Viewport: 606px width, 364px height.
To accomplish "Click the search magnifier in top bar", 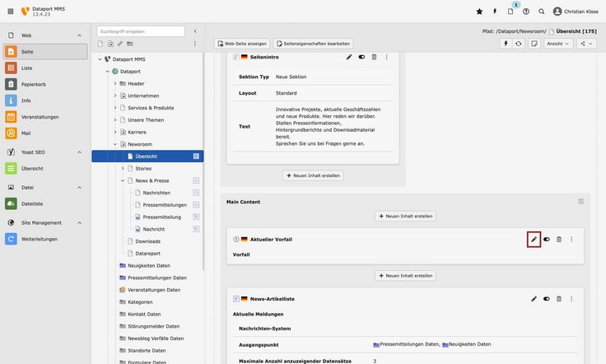I will tap(541, 12).
